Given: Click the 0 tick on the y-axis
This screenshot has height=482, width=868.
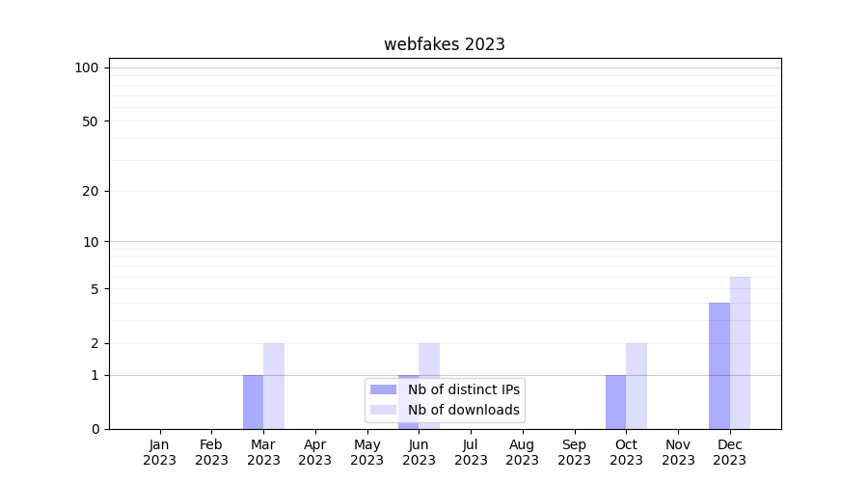Looking at the screenshot, I should [95, 429].
